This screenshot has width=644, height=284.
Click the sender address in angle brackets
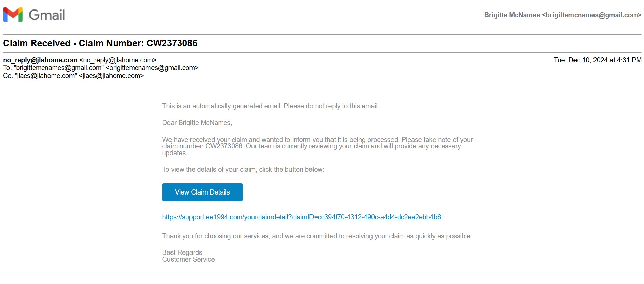pyautogui.click(x=118, y=60)
